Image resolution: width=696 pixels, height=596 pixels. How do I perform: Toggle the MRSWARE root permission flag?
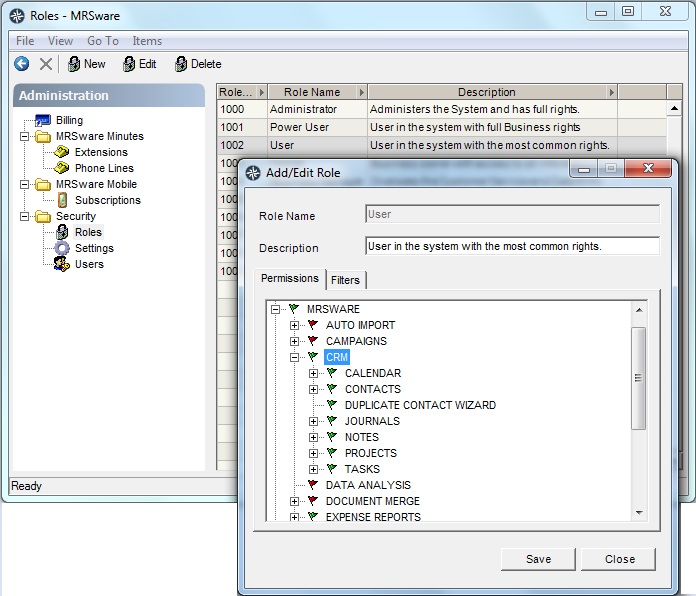294,308
